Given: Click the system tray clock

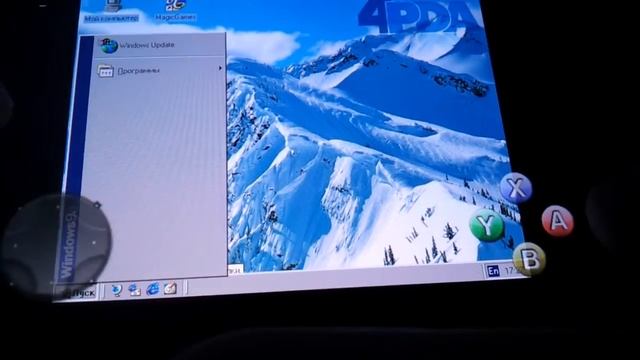Looking at the screenshot, I should pyautogui.click(x=511, y=270).
